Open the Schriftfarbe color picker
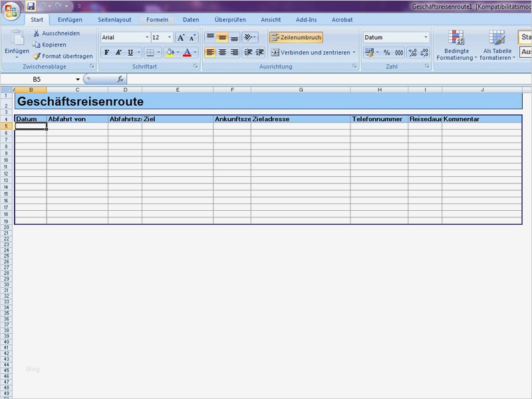This screenshot has width=532, height=399. (x=187, y=52)
